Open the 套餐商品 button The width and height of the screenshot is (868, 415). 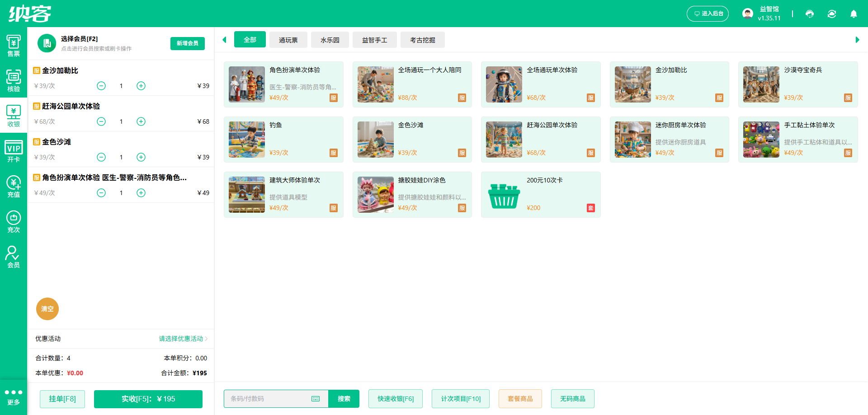520,399
